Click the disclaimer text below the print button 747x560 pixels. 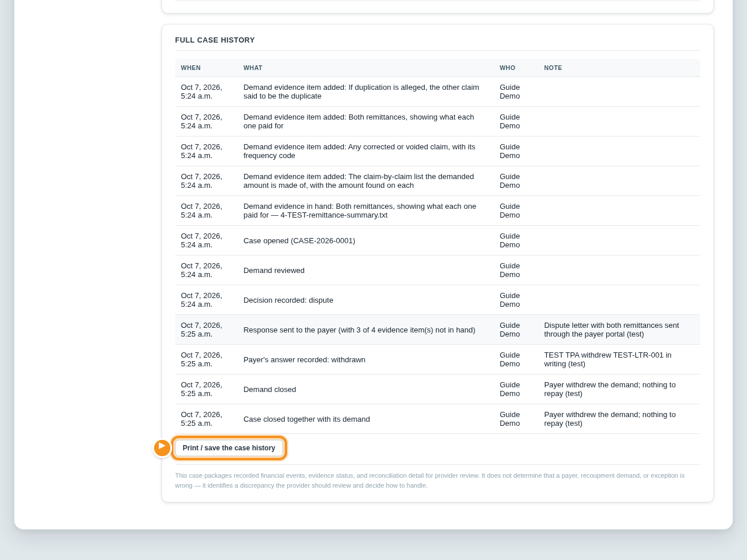(x=430, y=480)
